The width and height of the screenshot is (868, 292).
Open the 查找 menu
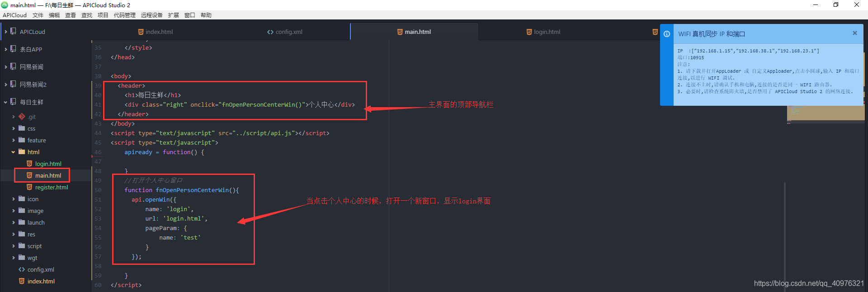(x=87, y=15)
